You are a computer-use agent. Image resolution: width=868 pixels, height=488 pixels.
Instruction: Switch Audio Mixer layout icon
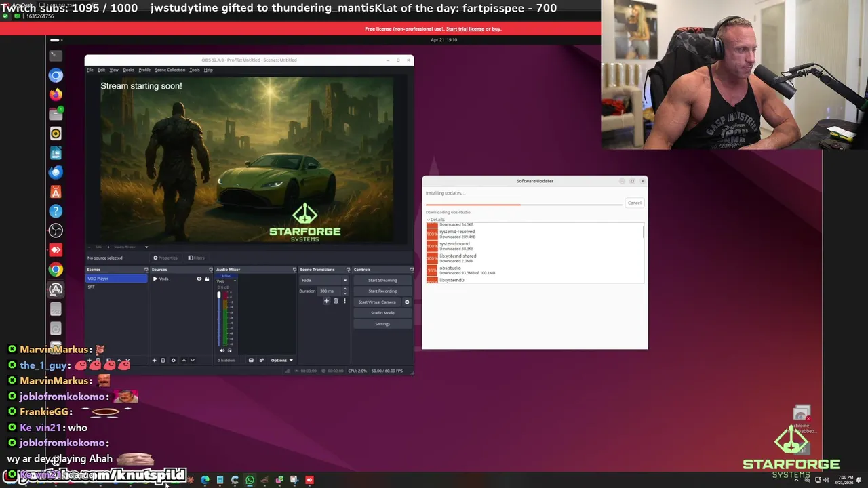[x=251, y=360]
